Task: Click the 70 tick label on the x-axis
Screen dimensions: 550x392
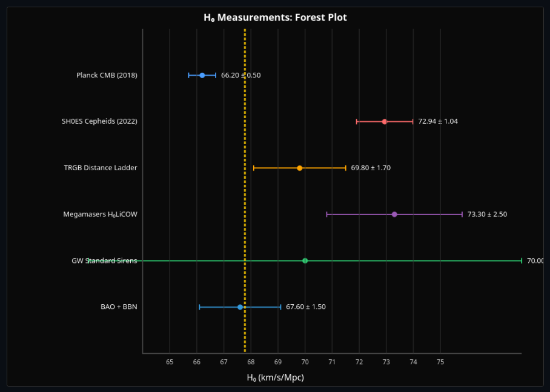Action: pos(304,361)
